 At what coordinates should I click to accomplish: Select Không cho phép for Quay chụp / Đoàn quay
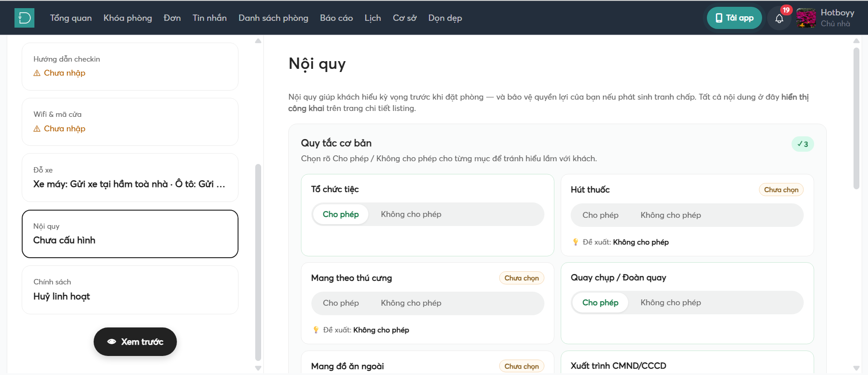671,303
